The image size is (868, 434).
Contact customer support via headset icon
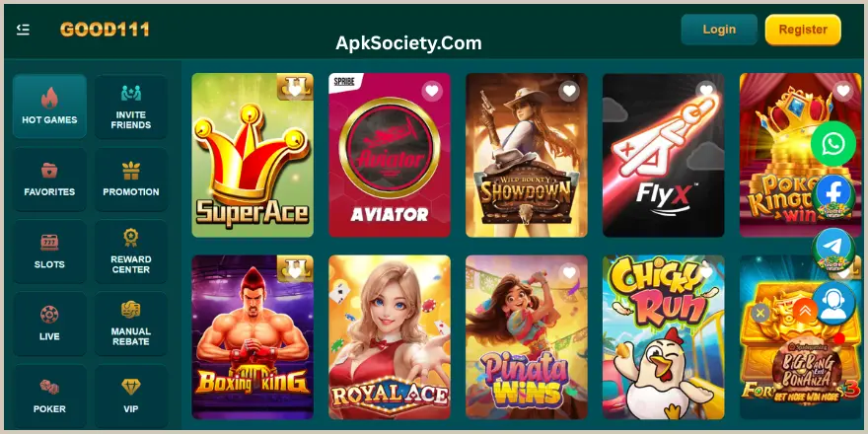(x=833, y=304)
